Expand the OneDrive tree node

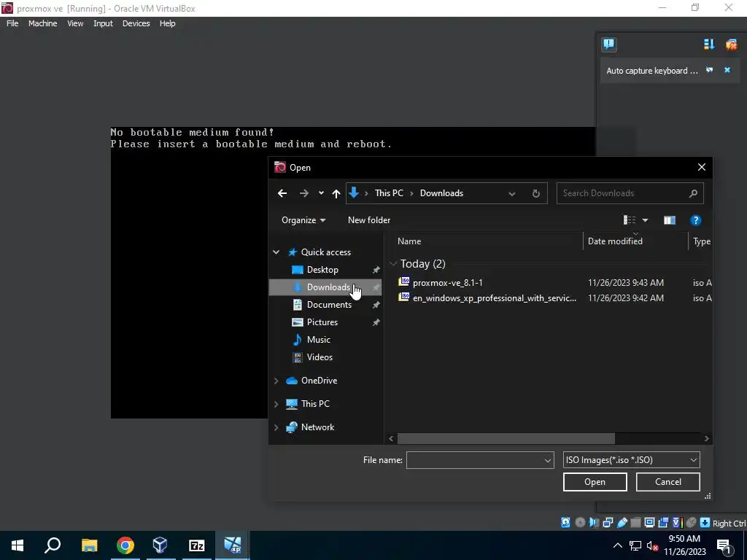click(x=276, y=381)
